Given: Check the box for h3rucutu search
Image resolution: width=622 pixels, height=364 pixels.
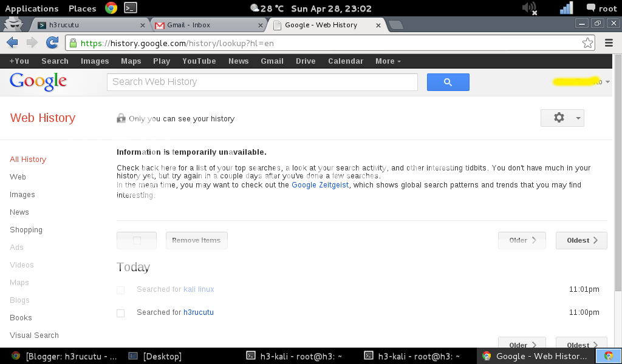Looking at the screenshot, I should click(x=120, y=313).
